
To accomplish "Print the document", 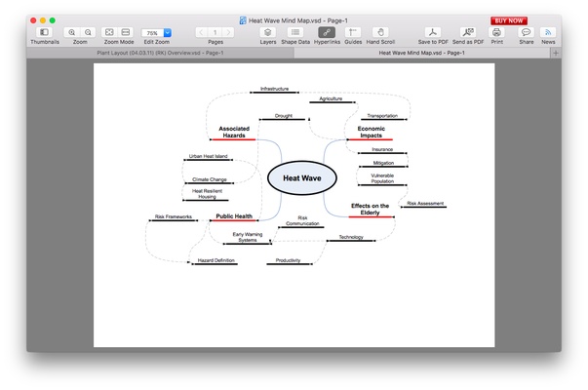I will pyautogui.click(x=497, y=32).
